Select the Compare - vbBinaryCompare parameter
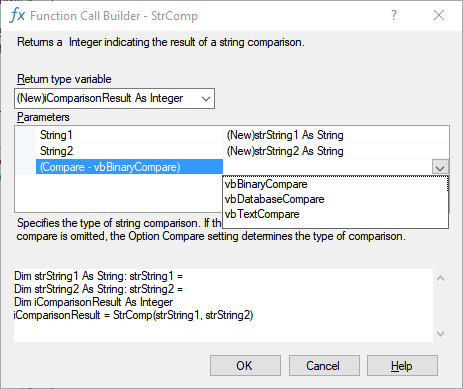 pos(129,167)
